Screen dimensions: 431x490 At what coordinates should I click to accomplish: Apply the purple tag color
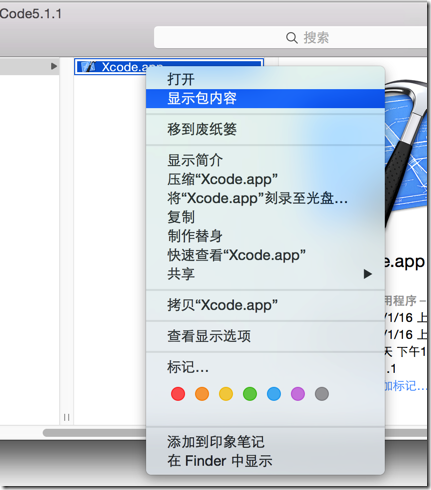coord(298,394)
